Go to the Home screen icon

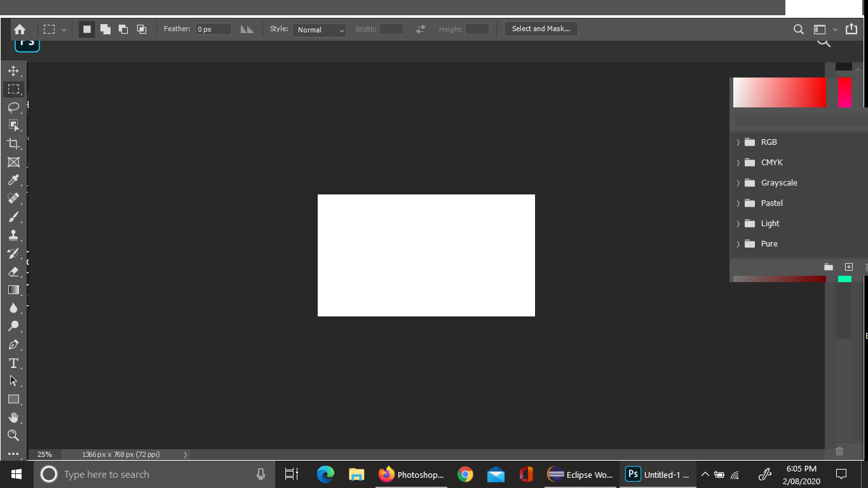tap(20, 29)
